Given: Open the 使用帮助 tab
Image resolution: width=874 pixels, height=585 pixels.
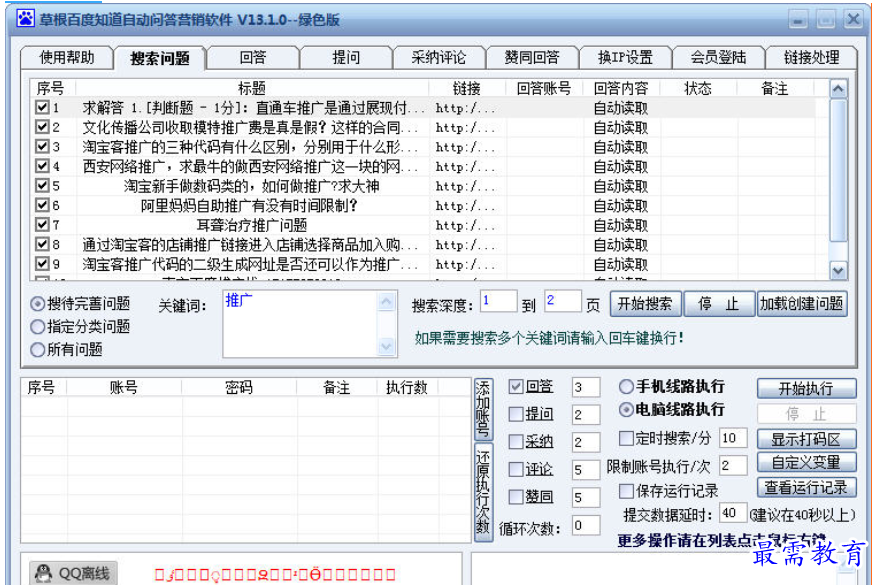Looking at the screenshot, I should pyautogui.click(x=67, y=57).
